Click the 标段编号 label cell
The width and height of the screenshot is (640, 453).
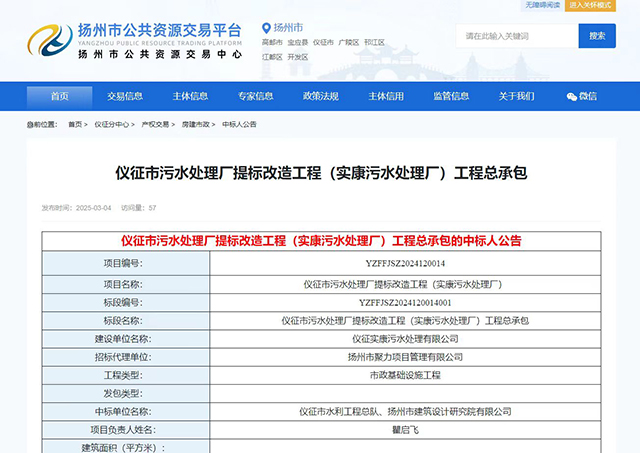pyautogui.click(x=126, y=303)
